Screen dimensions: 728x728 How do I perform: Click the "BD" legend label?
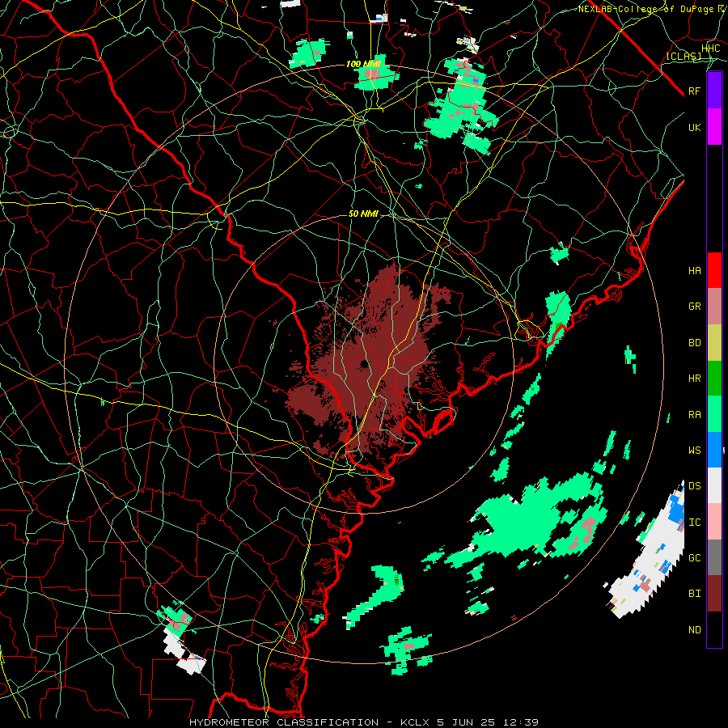click(x=694, y=342)
